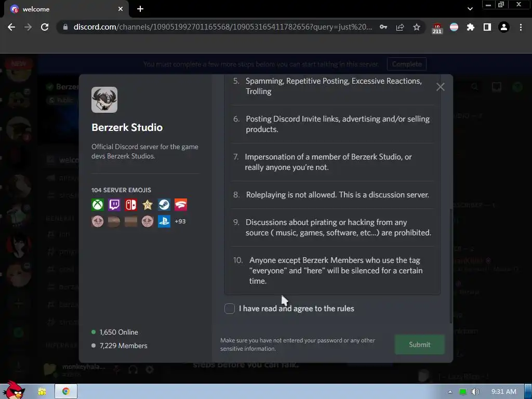
Task: Click the Nintendo Switch server emoji
Action: 131,205
